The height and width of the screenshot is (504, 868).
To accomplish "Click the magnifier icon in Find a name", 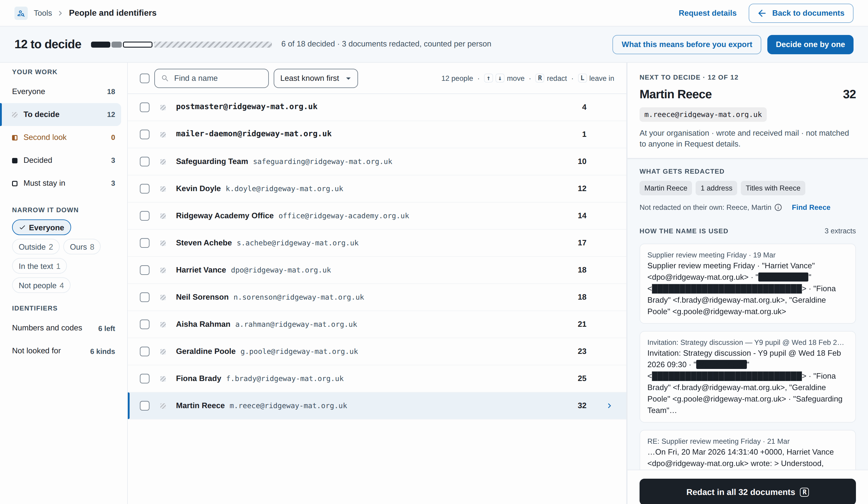I will (x=165, y=78).
